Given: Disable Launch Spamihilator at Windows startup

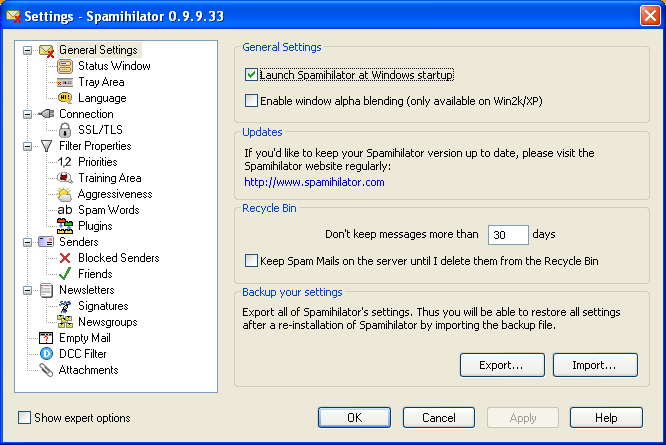Looking at the screenshot, I should pyautogui.click(x=251, y=75).
